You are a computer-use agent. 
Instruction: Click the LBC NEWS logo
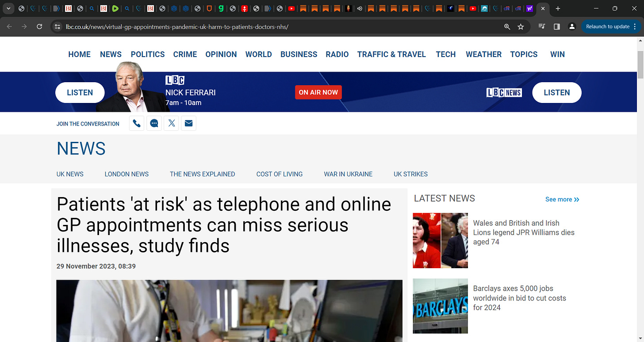click(504, 92)
